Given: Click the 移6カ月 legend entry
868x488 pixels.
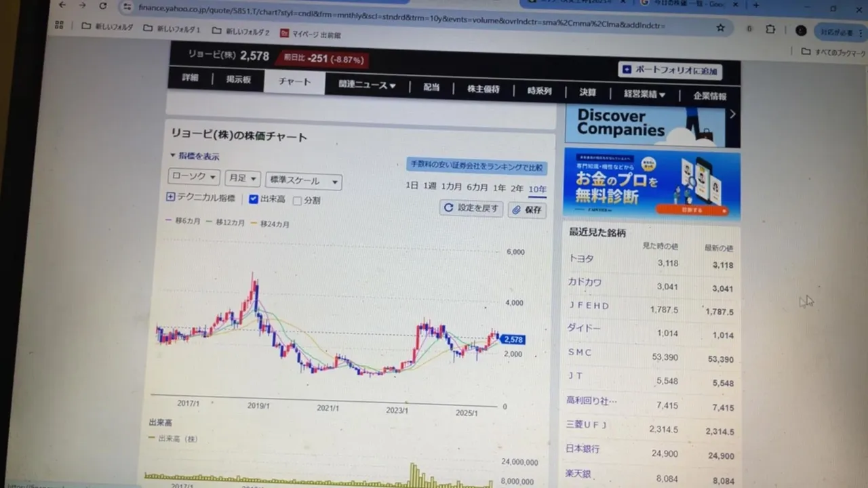Looking at the screenshot, I should click(183, 220).
